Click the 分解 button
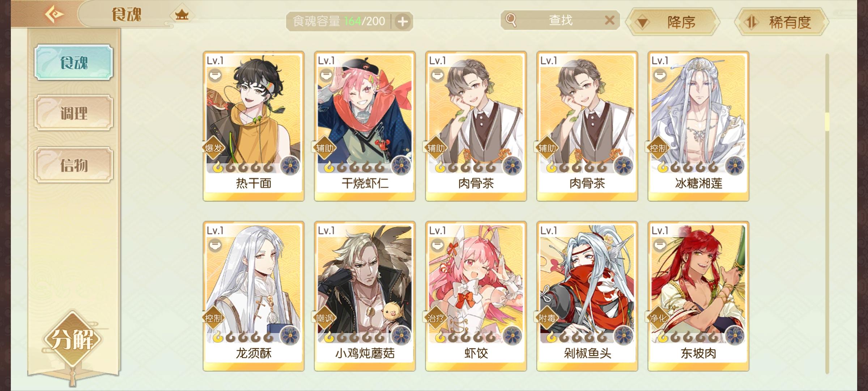The width and height of the screenshot is (868, 391). tap(72, 339)
